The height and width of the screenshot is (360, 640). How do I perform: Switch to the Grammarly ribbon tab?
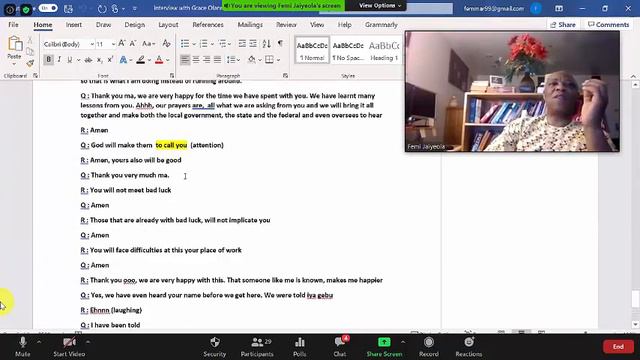[x=381, y=24]
